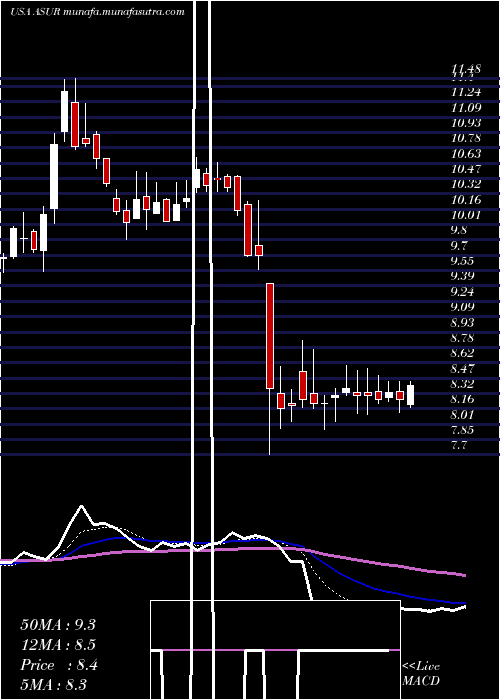Click the 7.7 price axis label

click(x=459, y=445)
